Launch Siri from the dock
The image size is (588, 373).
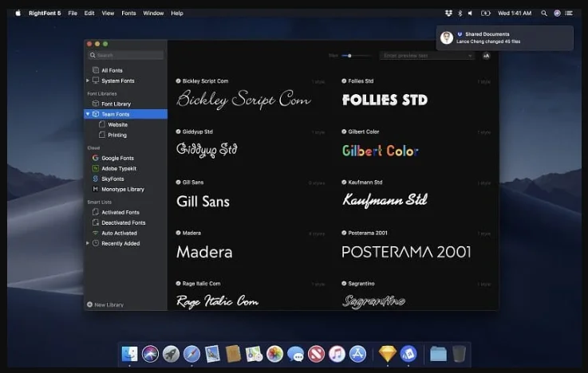(150, 354)
